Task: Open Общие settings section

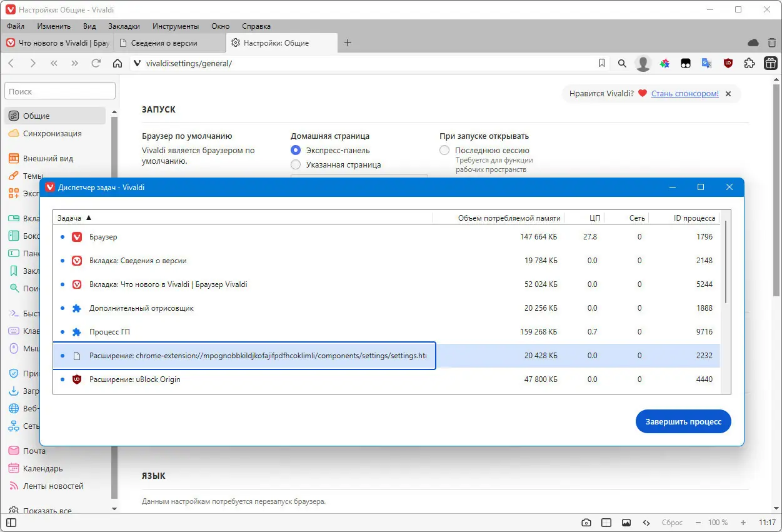Action: (55, 116)
